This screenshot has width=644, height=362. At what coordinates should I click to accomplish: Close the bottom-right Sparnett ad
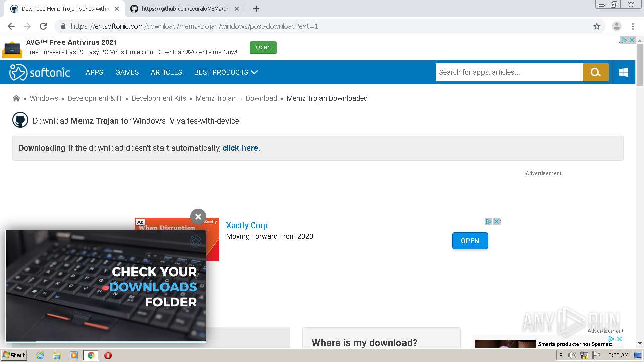pos(619,339)
